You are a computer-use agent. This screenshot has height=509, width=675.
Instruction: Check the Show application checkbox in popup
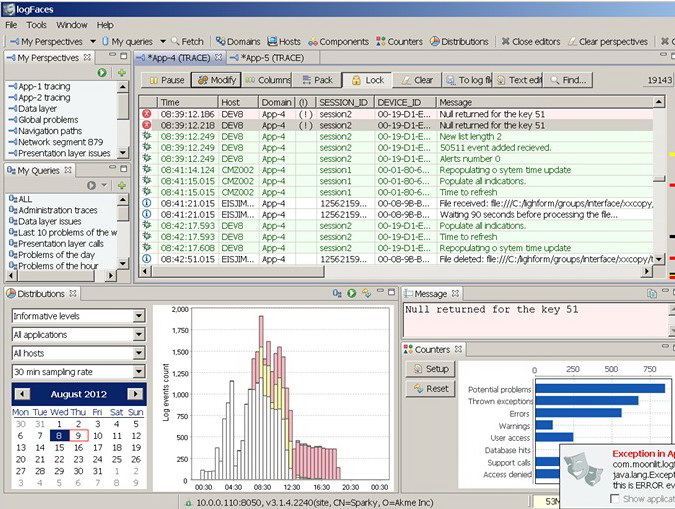[x=615, y=498]
